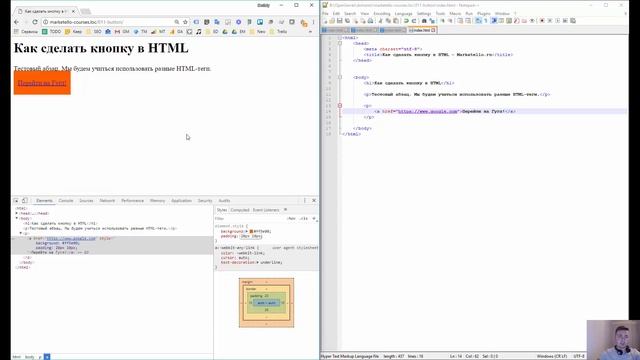Show more Styles pane tabs chevron
Image resolution: width=640 pixels, height=360 pixels.
(x=285, y=210)
